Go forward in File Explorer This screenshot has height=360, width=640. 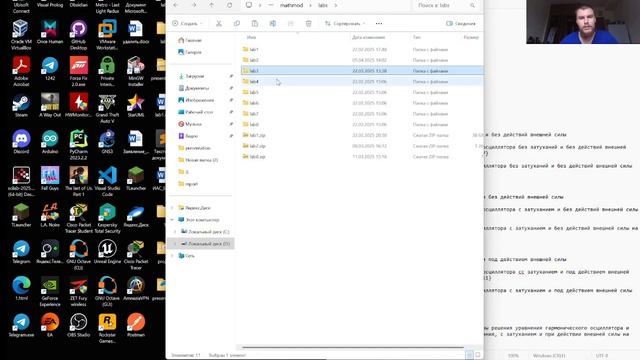194,5
